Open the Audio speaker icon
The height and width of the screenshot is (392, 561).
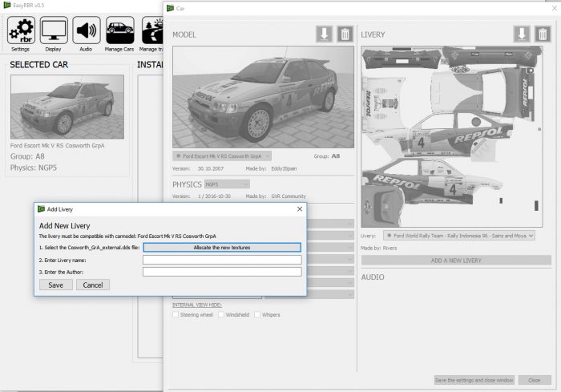click(x=87, y=30)
